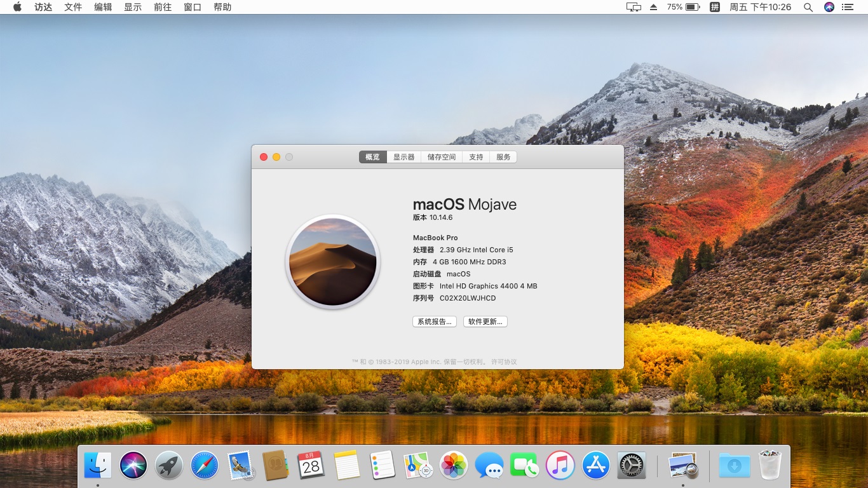868x488 pixels.
Task: Open the 许可协议 link
Action: click(504, 362)
